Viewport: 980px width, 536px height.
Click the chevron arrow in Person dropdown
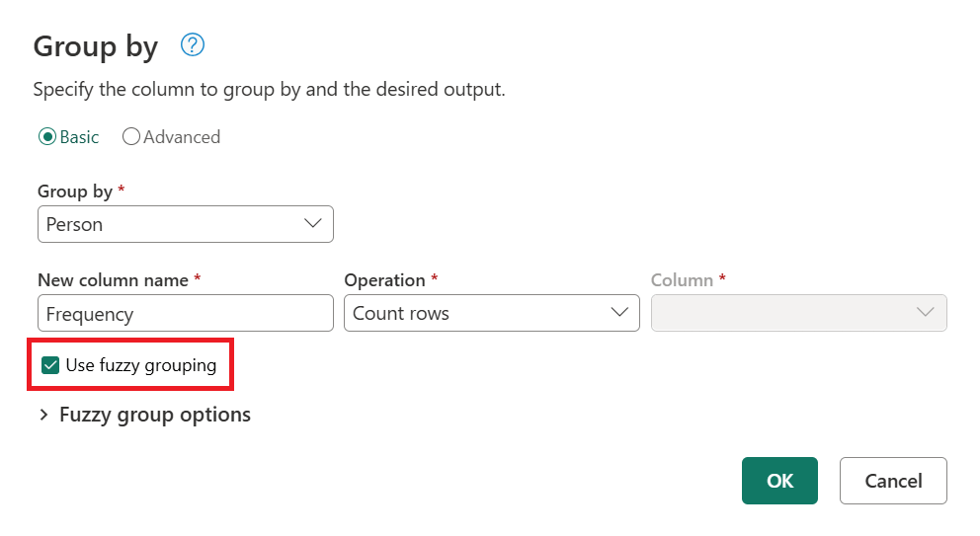pyautogui.click(x=312, y=223)
